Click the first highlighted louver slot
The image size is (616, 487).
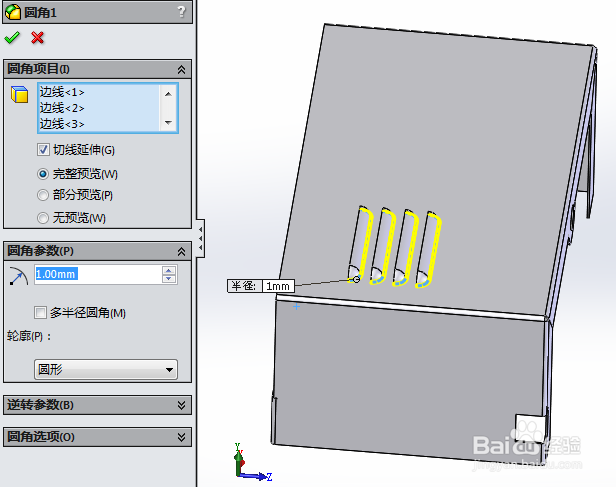click(360, 244)
